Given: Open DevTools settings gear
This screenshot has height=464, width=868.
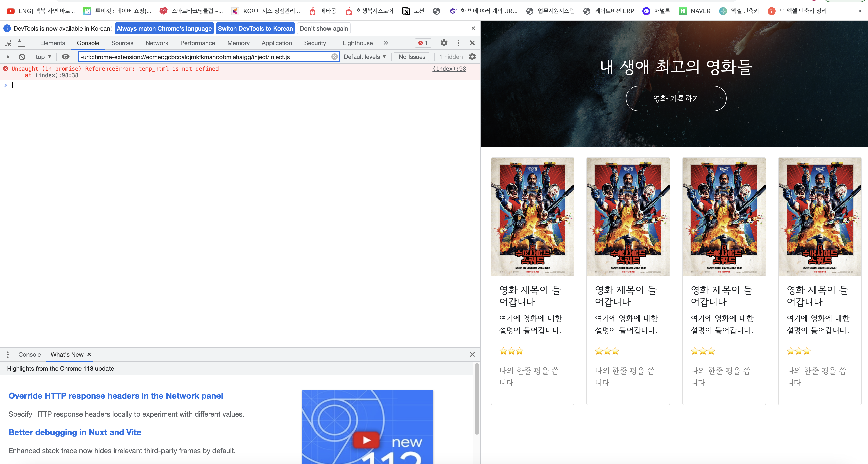Looking at the screenshot, I should pyautogui.click(x=444, y=43).
